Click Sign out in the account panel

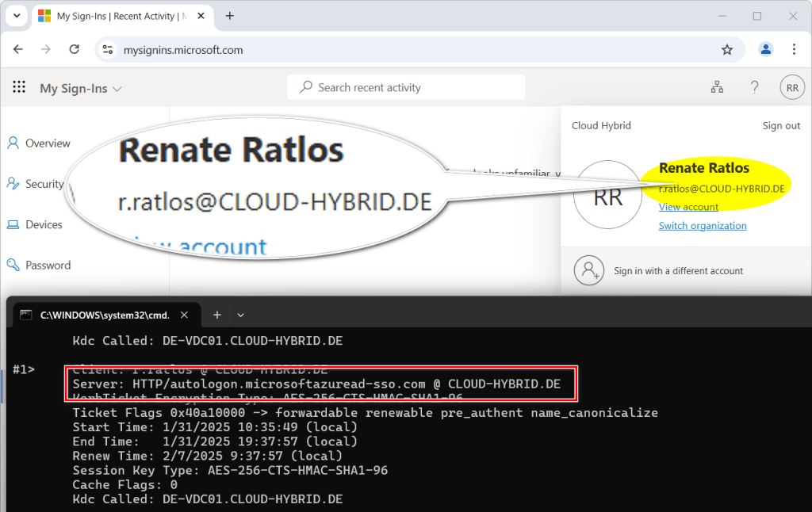pos(781,126)
